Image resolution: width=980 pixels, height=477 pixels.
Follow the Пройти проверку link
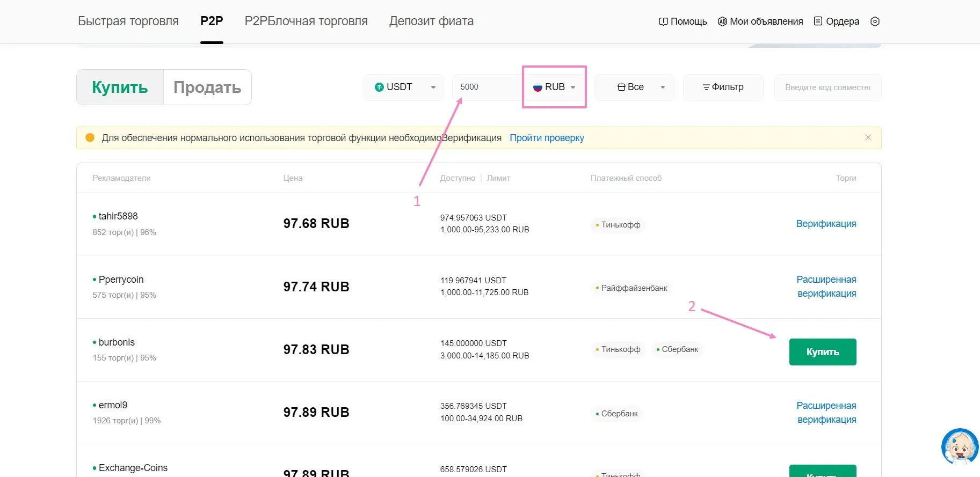pyautogui.click(x=547, y=138)
